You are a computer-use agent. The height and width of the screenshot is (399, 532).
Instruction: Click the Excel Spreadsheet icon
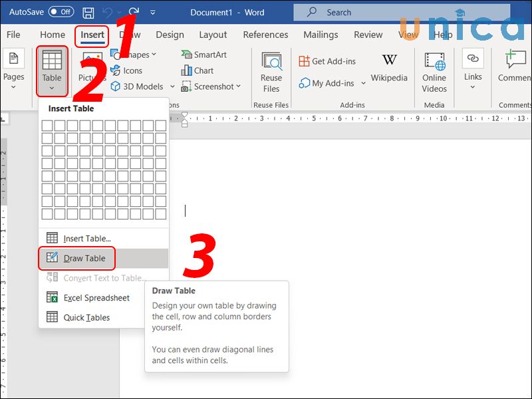click(x=52, y=297)
